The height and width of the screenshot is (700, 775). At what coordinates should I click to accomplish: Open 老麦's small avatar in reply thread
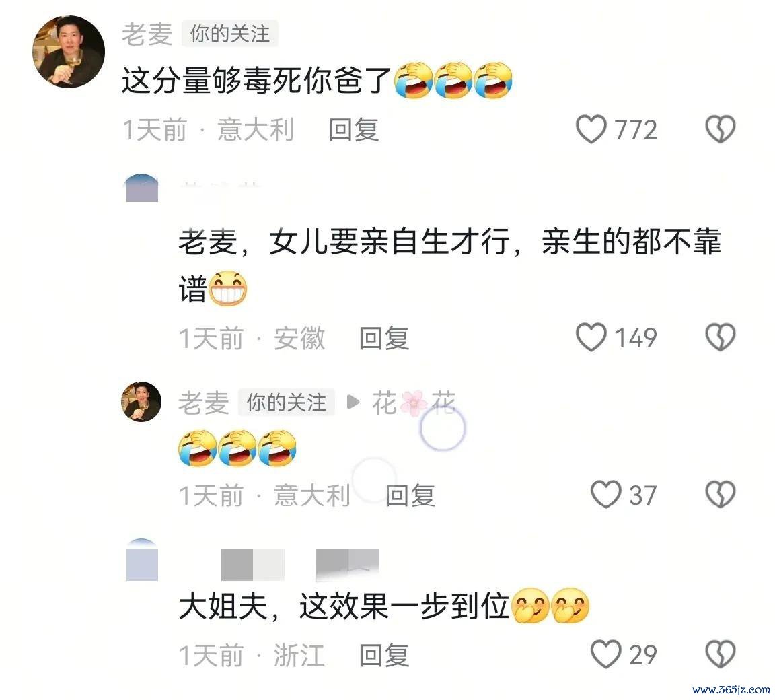pyautogui.click(x=141, y=401)
